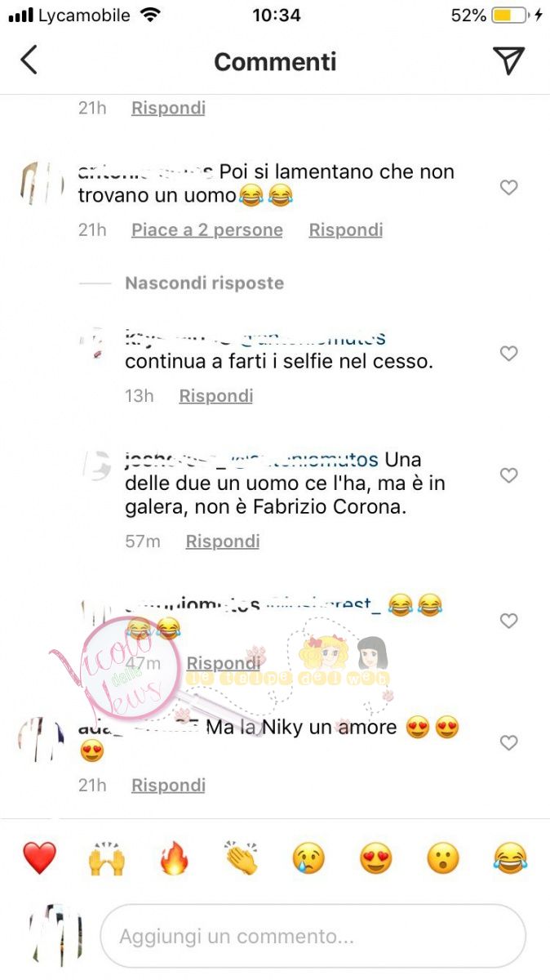The height and width of the screenshot is (980, 550).
Task: Insert the fire emoji
Action: tap(174, 858)
